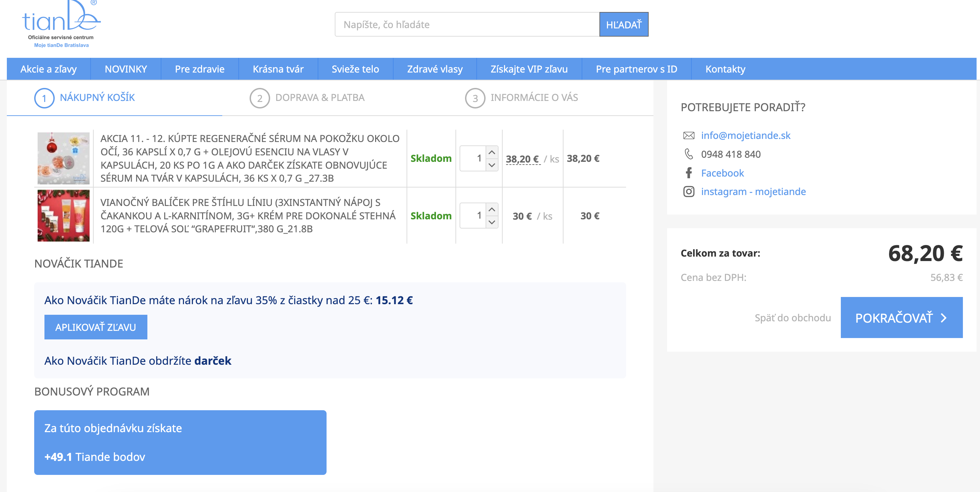The width and height of the screenshot is (980, 492).
Task: Increase quantity of regeneračné sérum item
Action: 491,152
